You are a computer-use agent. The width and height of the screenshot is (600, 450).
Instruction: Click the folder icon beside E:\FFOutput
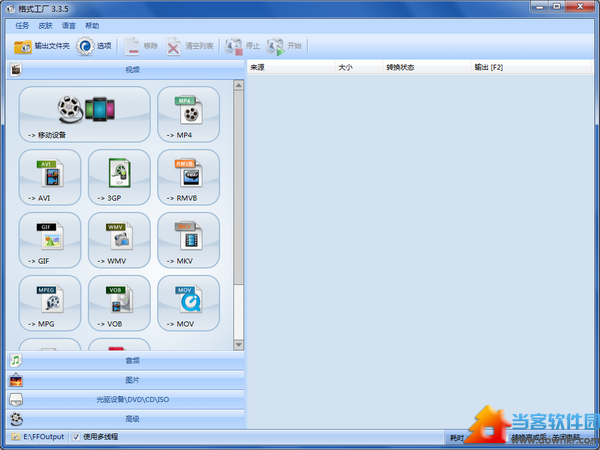(16, 437)
